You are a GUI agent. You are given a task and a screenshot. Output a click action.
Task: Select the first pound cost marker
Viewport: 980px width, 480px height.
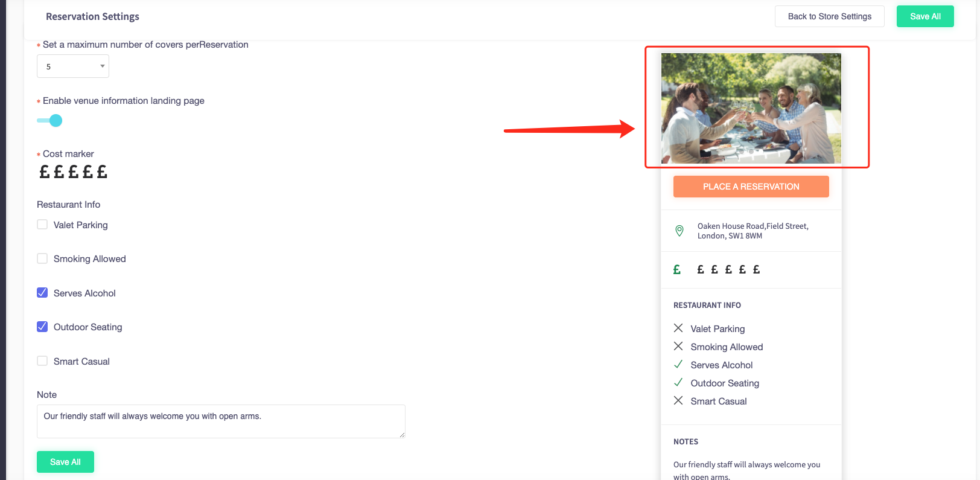pyautogui.click(x=45, y=172)
